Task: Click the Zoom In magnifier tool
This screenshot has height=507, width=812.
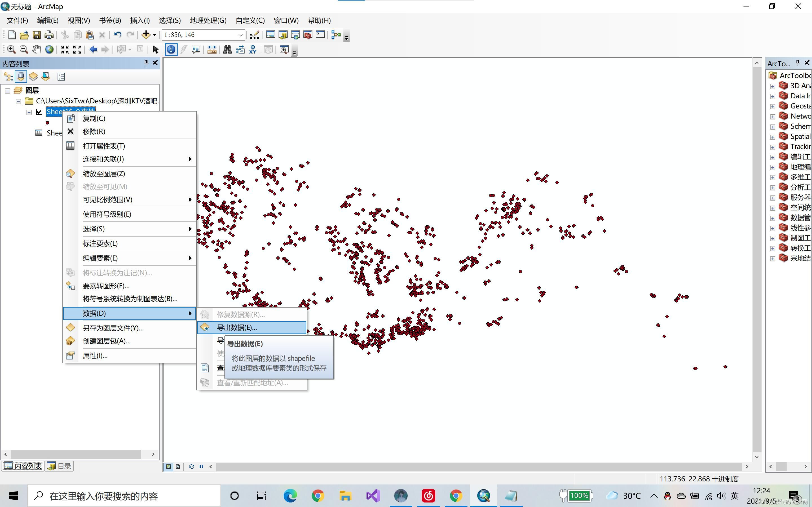Action: click(x=11, y=50)
